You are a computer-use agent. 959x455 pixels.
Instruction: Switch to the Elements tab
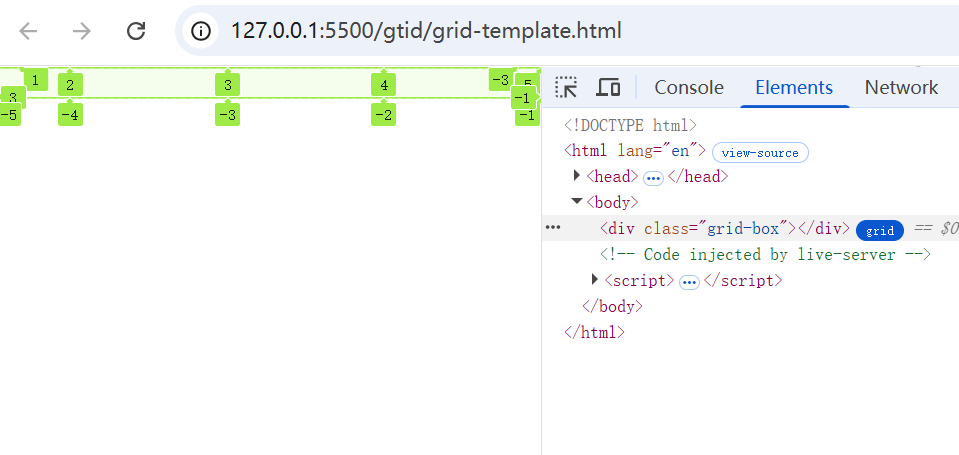(794, 87)
